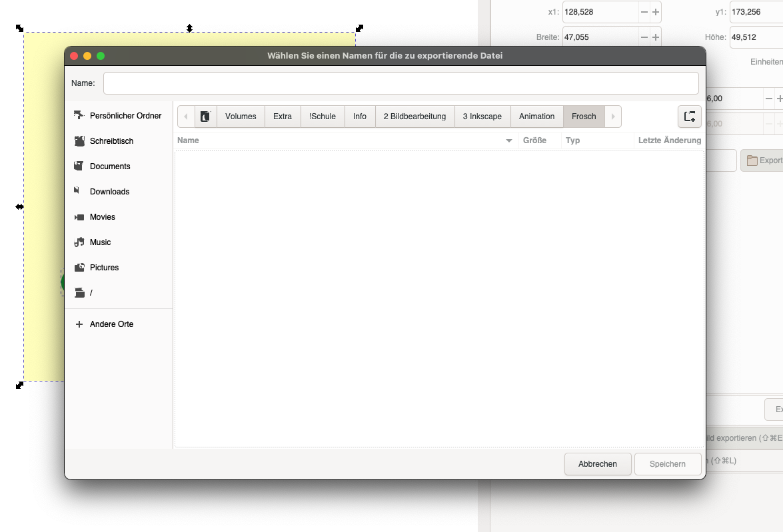Increase the x1 value with plus button
The width and height of the screenshot is (783, 532).
[x=656, y=12]
